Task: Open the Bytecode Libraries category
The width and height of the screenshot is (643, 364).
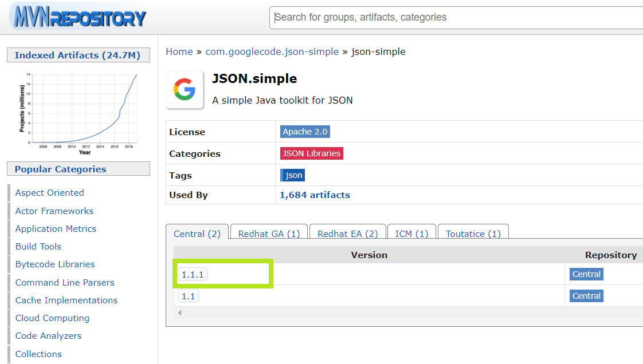Action: click(x=55, y=264)
